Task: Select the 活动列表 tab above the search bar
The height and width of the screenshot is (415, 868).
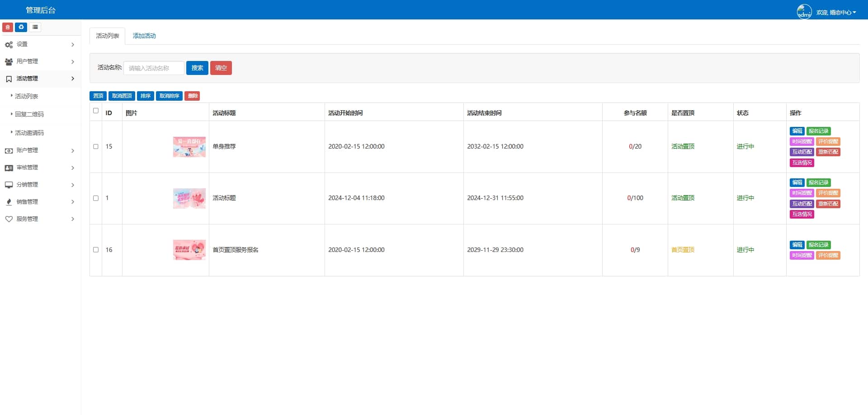Action: [x=108, y=36]
